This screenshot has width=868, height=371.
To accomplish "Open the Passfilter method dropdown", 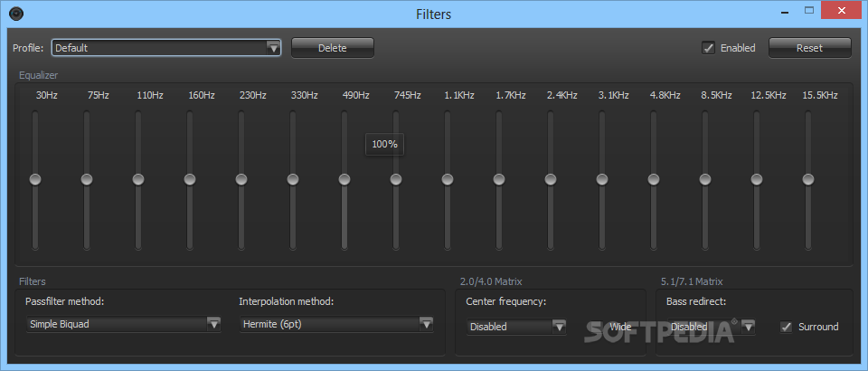I will point(124,324).
